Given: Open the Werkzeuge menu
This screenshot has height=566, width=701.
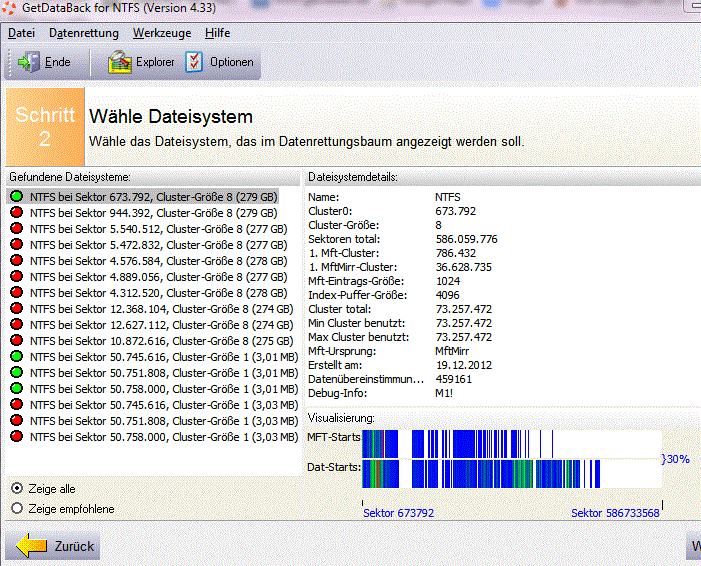Looking at the screenshot, I should coord(161,33).
